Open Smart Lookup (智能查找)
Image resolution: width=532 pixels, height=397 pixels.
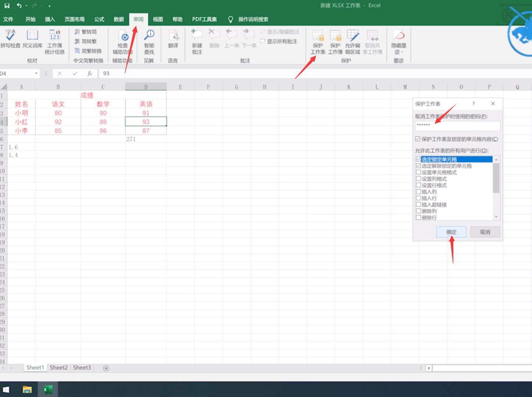(149, 42)
